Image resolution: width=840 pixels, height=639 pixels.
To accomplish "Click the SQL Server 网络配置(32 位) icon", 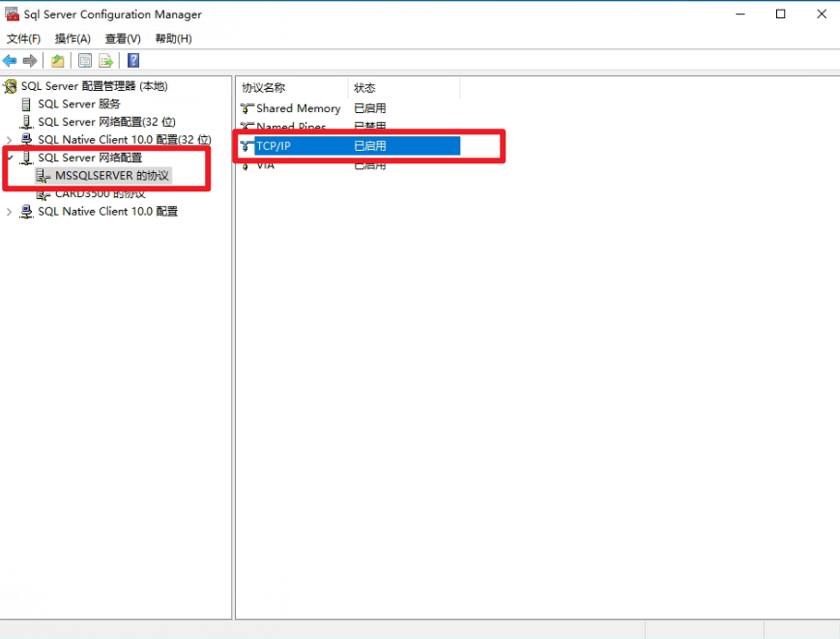I will coord(26,122).
